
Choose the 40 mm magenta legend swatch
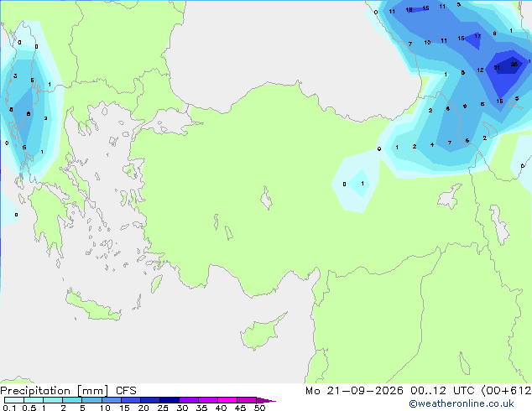pyautogui.click(x=227, y=400)
